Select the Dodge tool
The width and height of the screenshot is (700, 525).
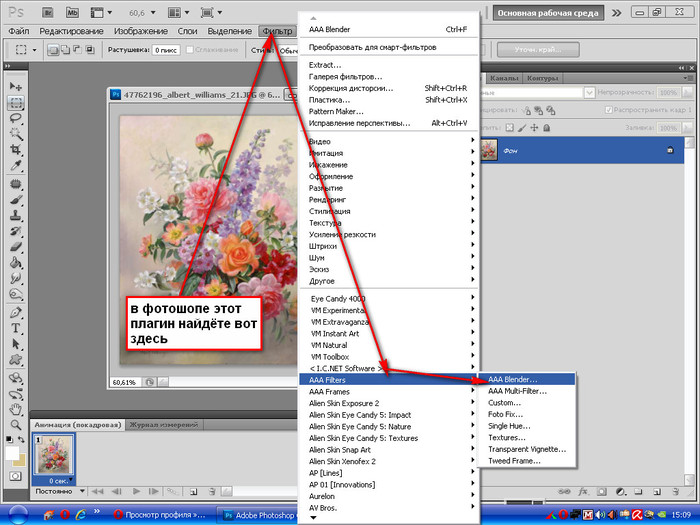pyautogui.click(x=16, y=294)
